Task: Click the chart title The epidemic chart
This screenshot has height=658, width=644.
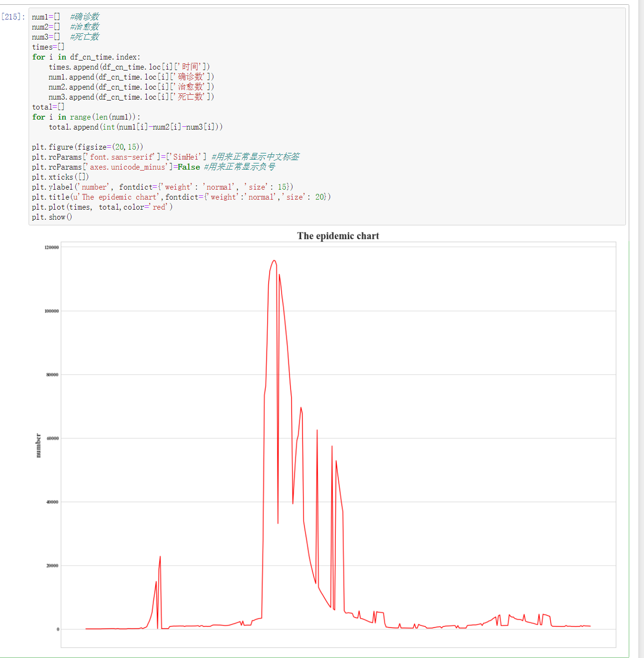Action: 338,236
